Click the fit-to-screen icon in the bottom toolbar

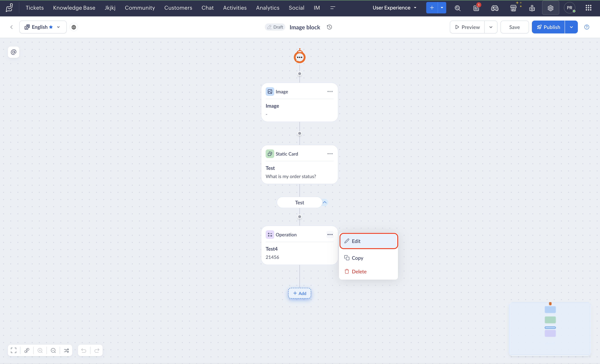coord(14,350)
